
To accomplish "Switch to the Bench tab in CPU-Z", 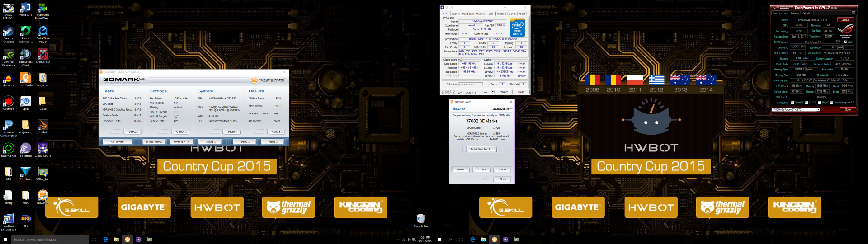I will tap(512, 14).
